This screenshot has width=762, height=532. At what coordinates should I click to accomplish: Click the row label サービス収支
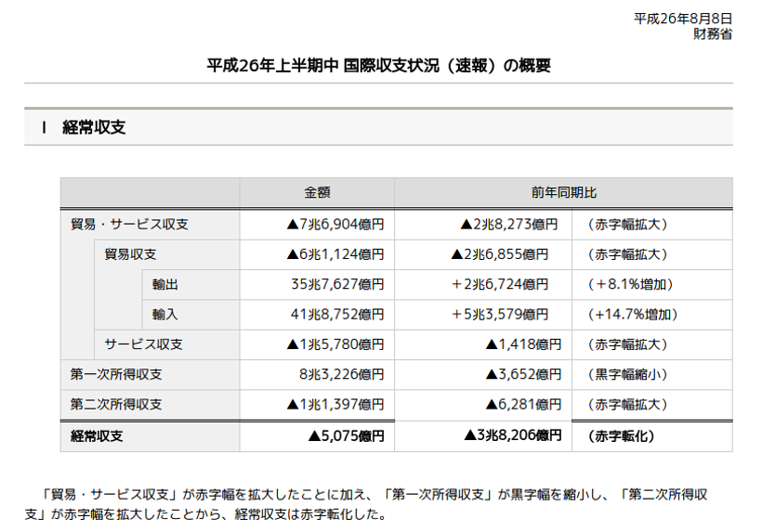coord(143,344)
